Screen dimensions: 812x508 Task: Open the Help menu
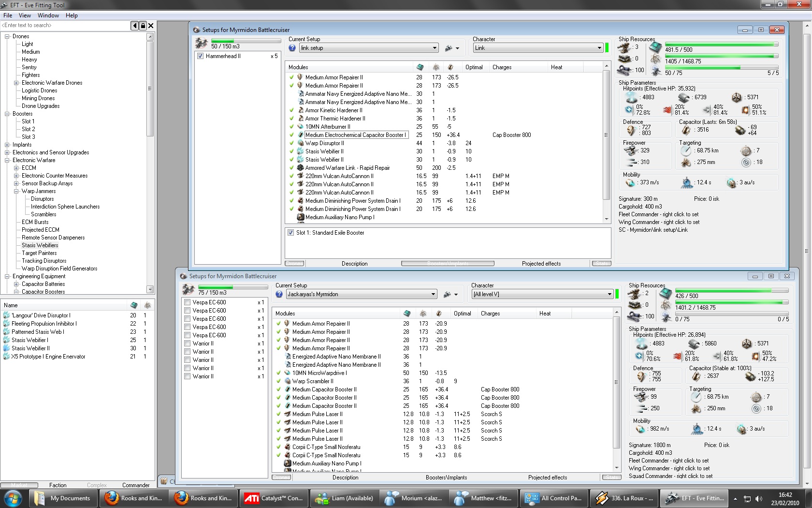[x=72, y=15]
